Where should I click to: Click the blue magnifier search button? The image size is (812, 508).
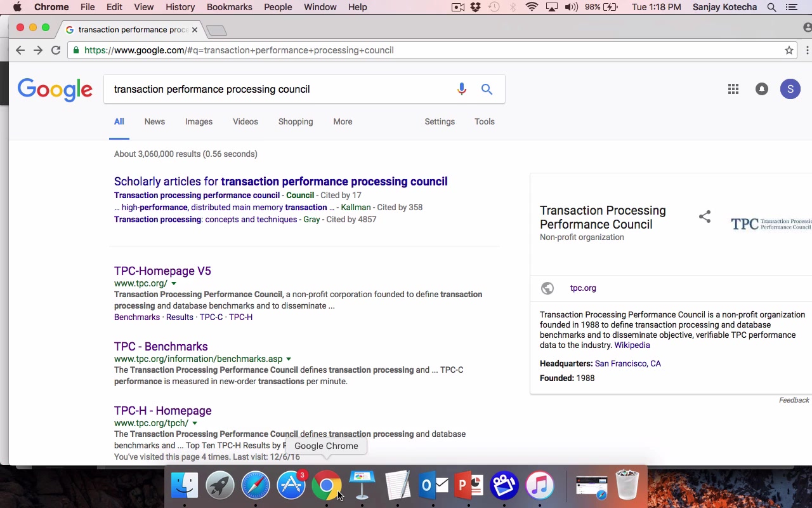[487, 90]
